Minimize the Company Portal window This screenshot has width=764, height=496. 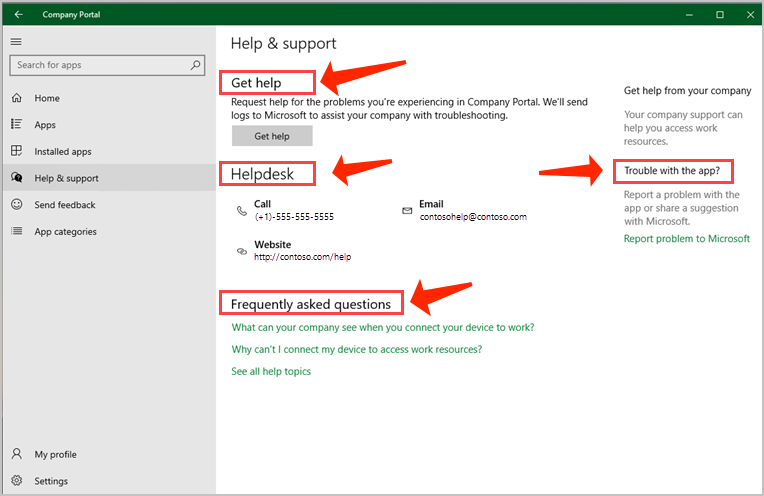[x=689, y=15]
